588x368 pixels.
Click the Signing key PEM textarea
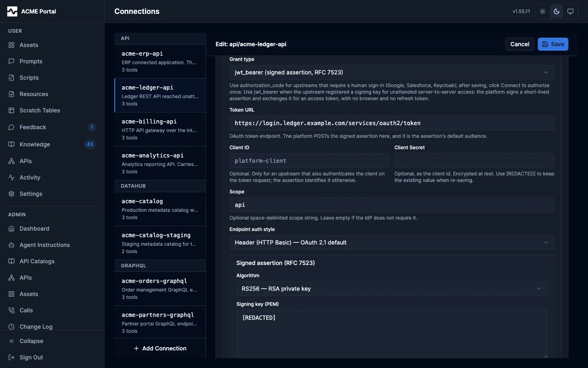392,334
